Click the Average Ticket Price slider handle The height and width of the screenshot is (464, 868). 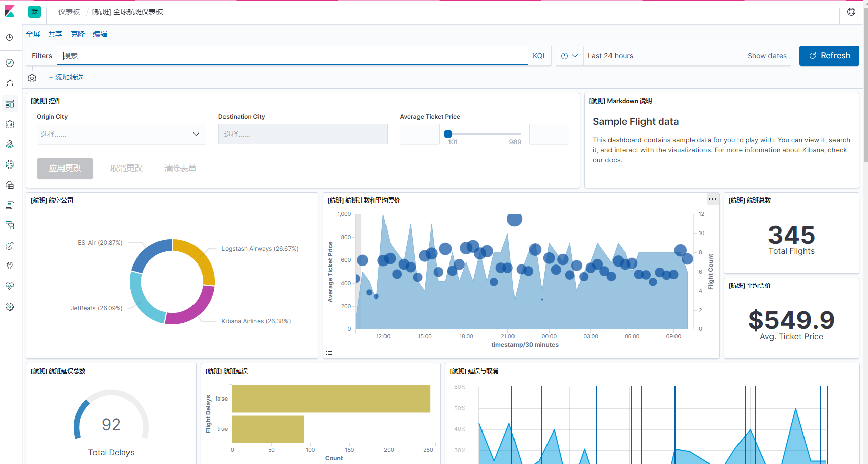point(448,134)
